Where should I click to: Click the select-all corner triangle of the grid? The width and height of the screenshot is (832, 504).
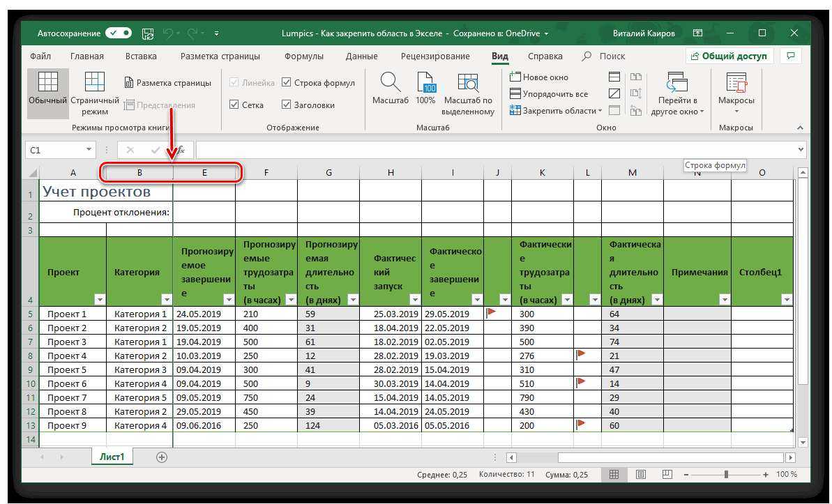point(33,173)
